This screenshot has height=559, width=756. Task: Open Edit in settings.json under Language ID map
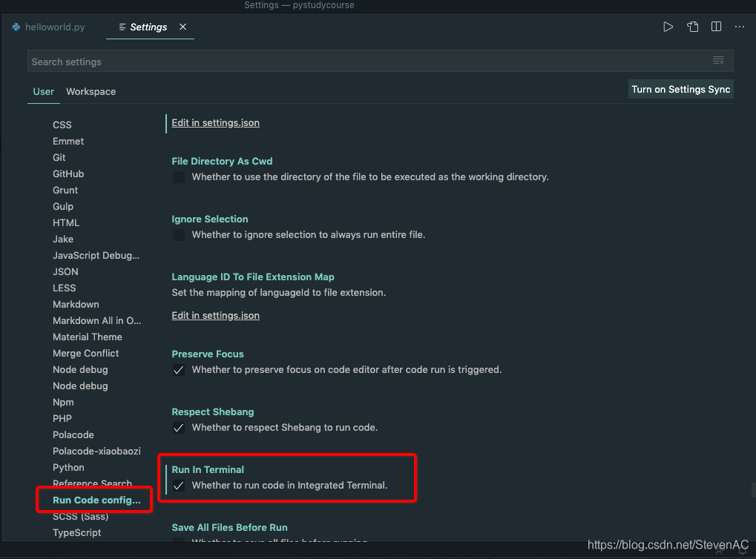(215, 316)
